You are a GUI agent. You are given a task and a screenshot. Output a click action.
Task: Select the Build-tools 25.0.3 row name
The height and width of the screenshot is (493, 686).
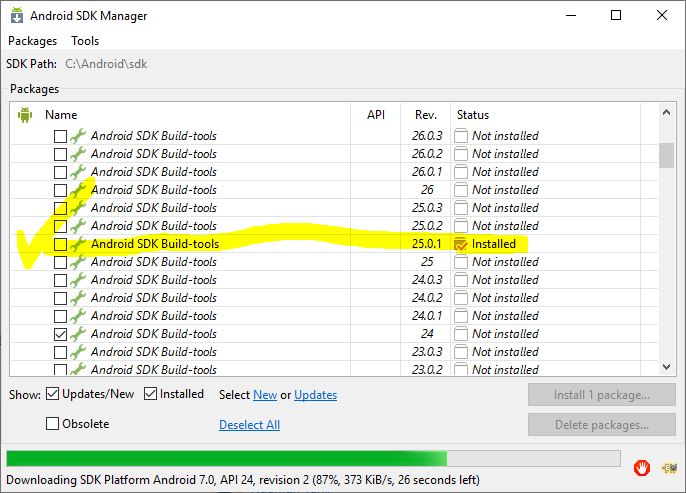coord(154,208)
